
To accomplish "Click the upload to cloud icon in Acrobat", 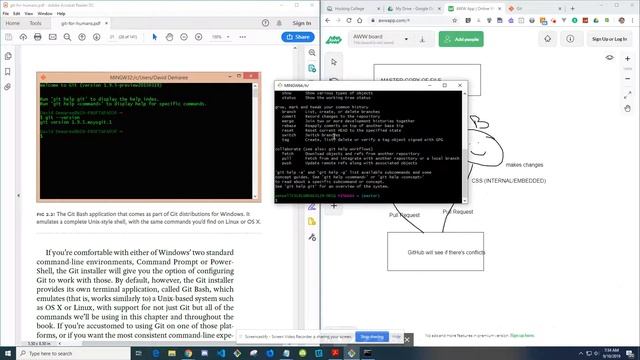I will pos(23,37).
